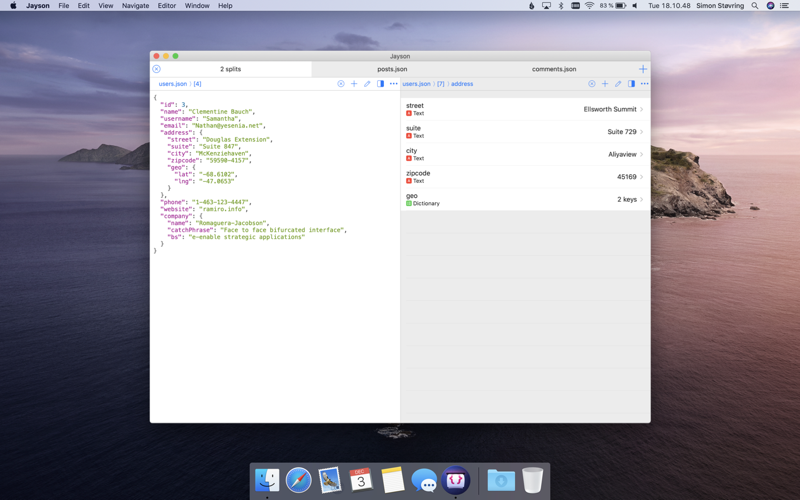Switch to the comments.json tab

click(554, 69)
